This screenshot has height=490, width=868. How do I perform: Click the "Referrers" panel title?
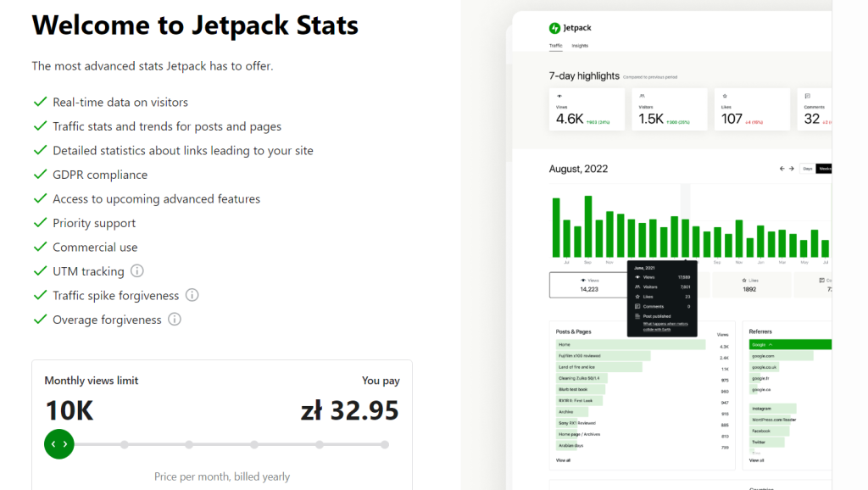[x=760, y=331]
